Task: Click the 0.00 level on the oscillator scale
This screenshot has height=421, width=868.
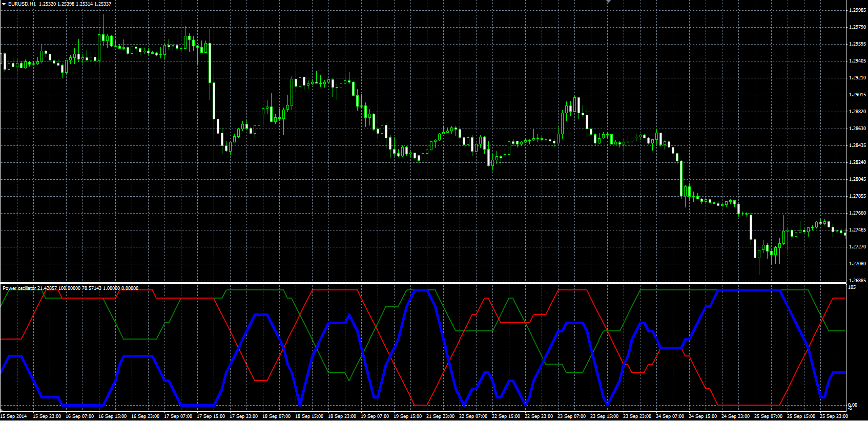Action: 853,405
